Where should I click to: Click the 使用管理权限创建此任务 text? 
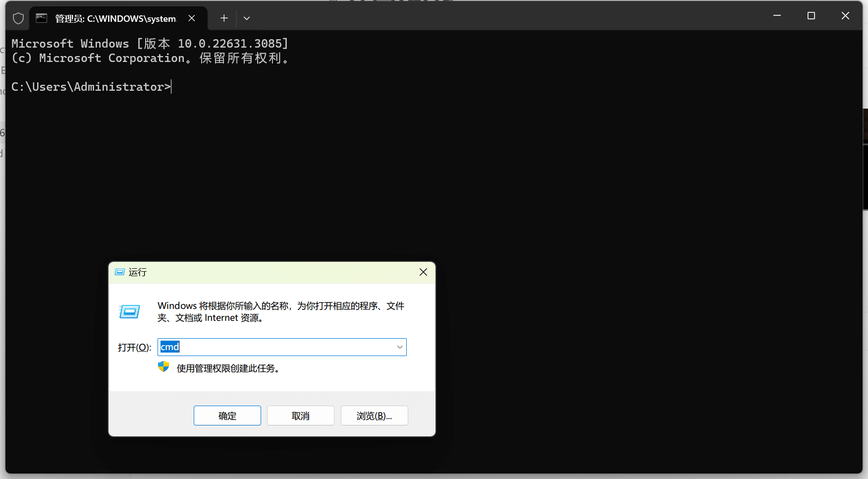228,368
